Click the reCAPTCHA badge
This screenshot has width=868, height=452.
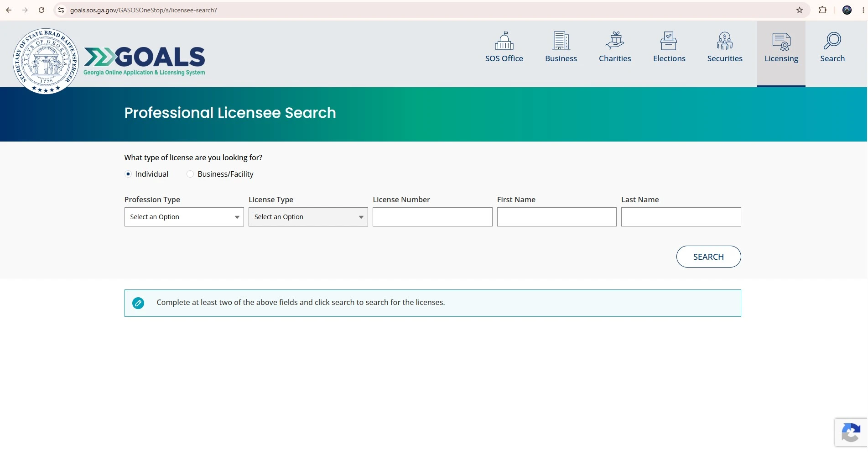point(851,432)
